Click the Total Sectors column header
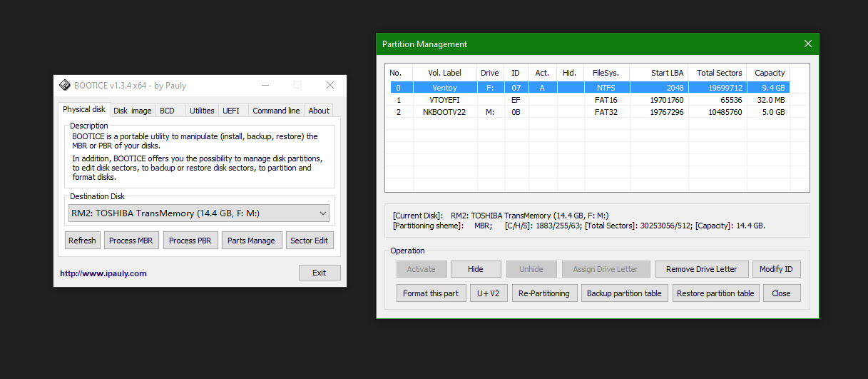Screen dimensions: 868x379 point(718,73)
